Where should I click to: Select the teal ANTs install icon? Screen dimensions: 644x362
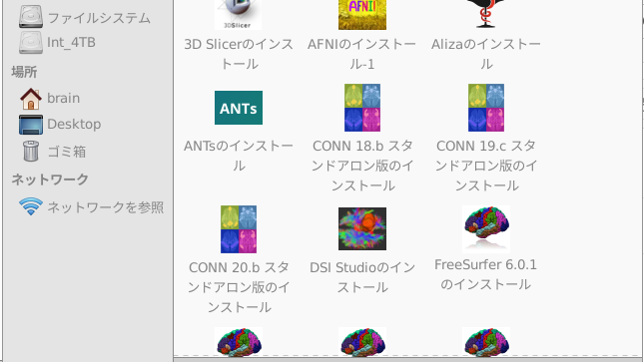tap(239, 108)
